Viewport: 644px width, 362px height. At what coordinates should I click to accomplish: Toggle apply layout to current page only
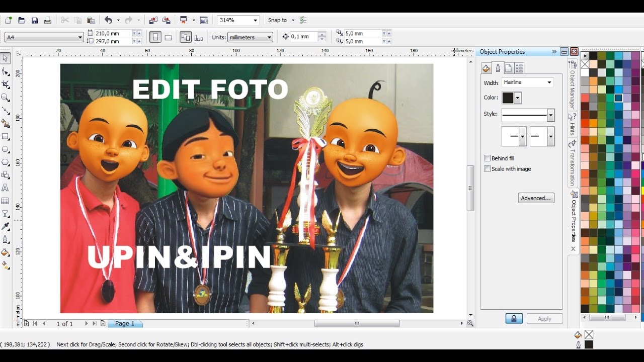click(x=199, y=37)
